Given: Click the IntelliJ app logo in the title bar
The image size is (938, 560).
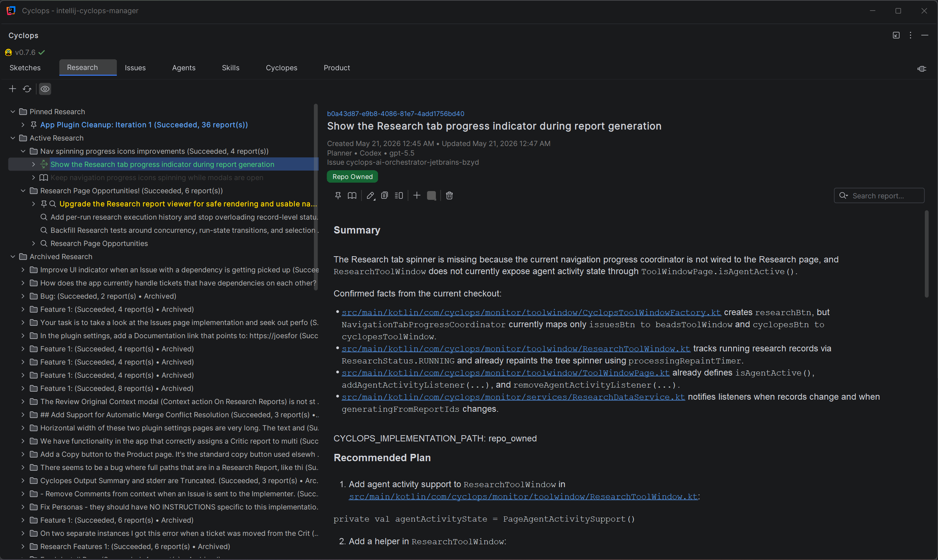Looking at the screenshot, I should pyautogui.click(x=11, y=11).
